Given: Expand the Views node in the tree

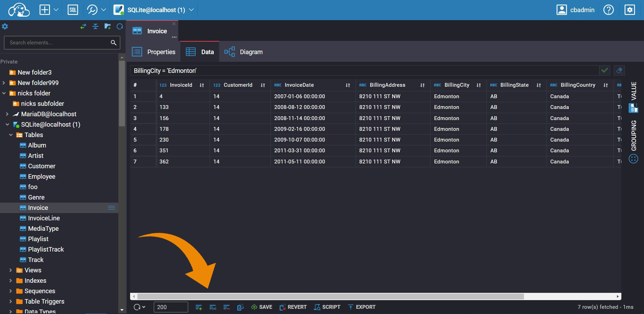Looking at the screenshot, I should tap(10, 270).
